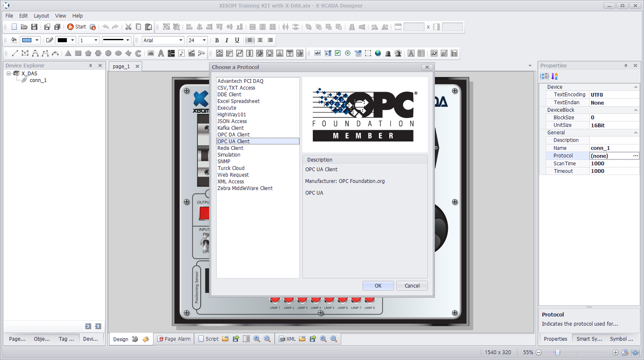Toggle align text center

[260, 40]
